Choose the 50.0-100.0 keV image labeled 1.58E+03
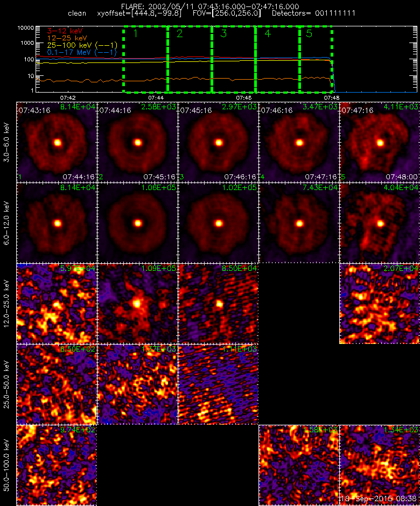This screenshot has width=420, height=506. point(299,465)
